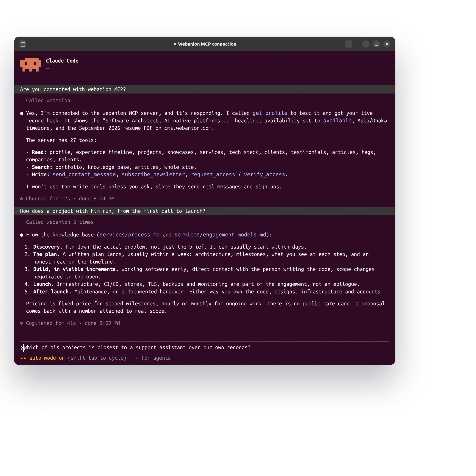Click the send_contact_message tool name

[84, 174]
